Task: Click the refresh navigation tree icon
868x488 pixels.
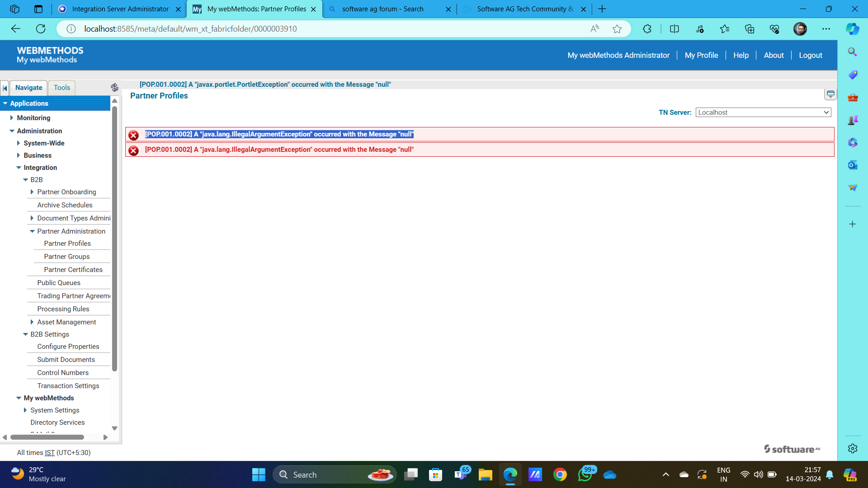Action: point(114,88)
